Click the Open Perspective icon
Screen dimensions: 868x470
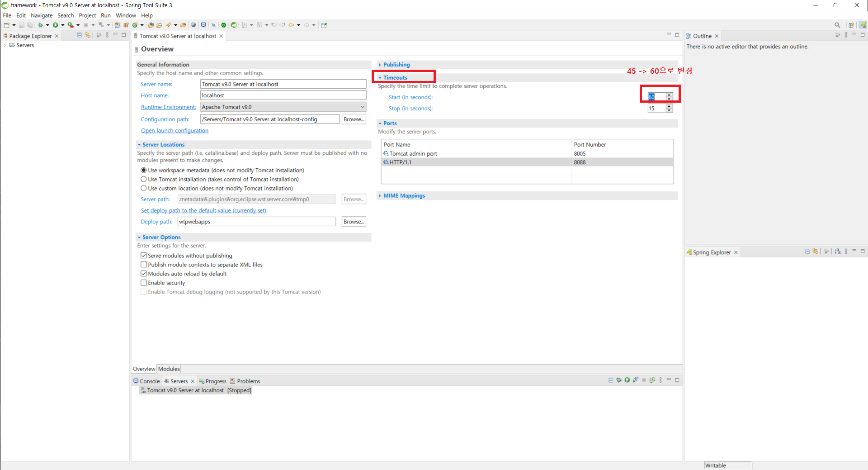[851, 25]
